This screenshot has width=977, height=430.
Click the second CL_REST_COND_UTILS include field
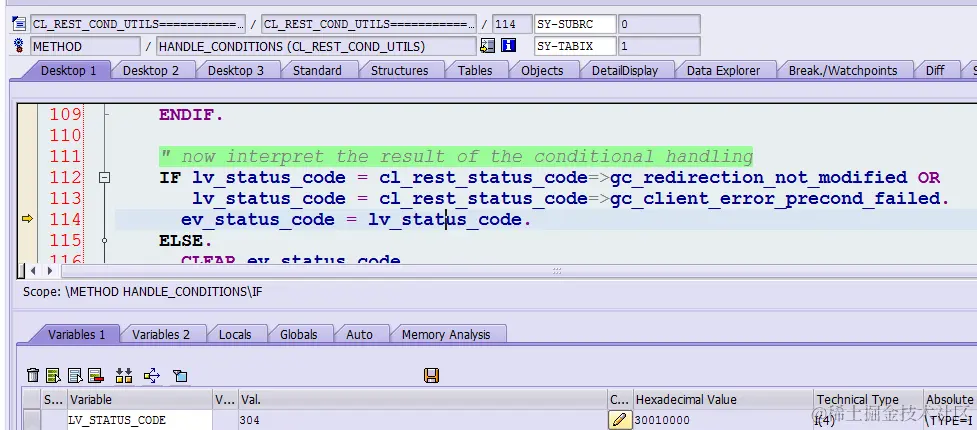point(369,24)
